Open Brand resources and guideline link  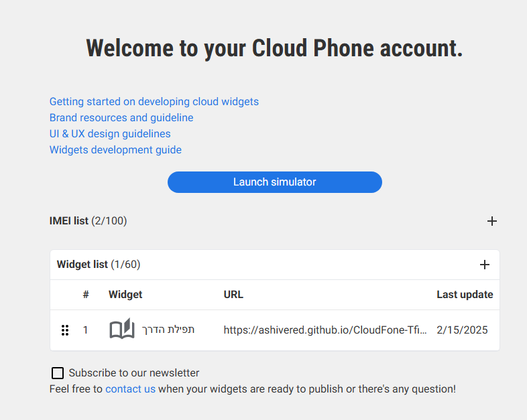(x=121, y=118)
